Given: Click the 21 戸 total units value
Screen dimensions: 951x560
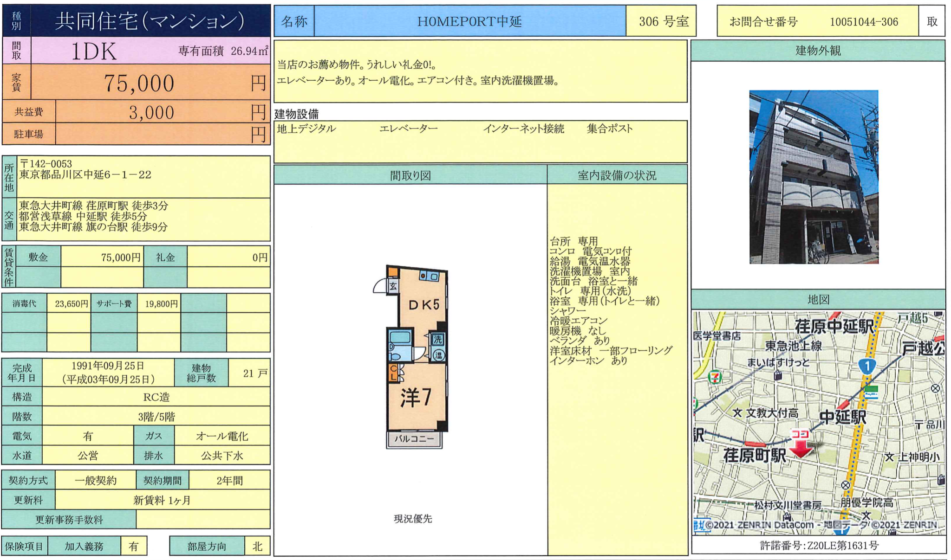Looking at the screenshot, I should tap(255, 373).
